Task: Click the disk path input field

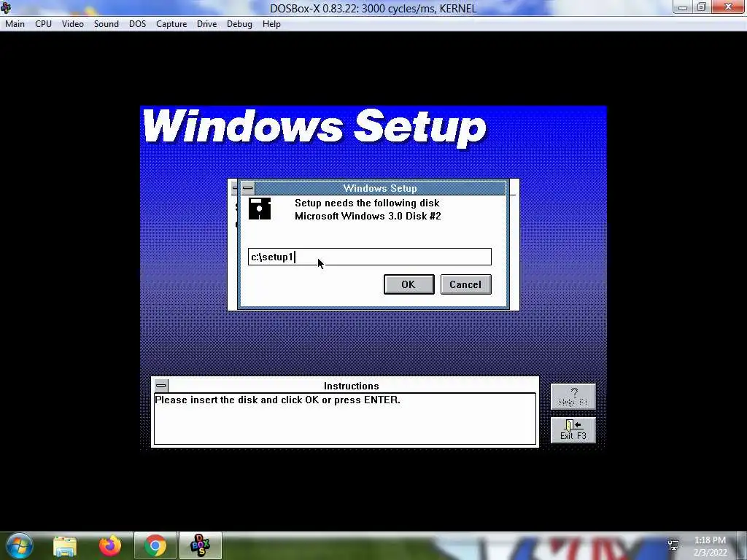Action: 370,257
